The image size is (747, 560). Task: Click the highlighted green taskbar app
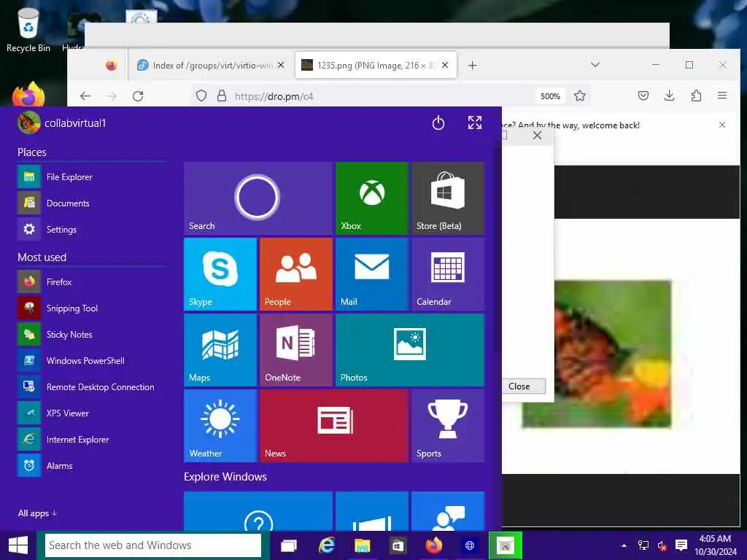tap(506, 545)
